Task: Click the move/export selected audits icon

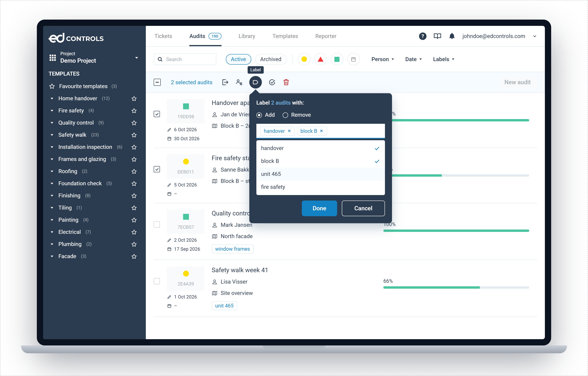Action: click(225, 82)
